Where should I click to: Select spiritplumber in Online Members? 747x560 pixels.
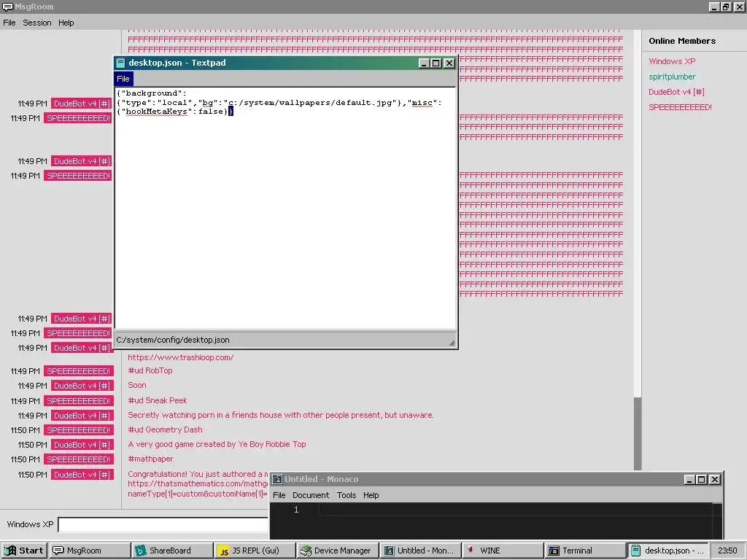click(672, 77)
